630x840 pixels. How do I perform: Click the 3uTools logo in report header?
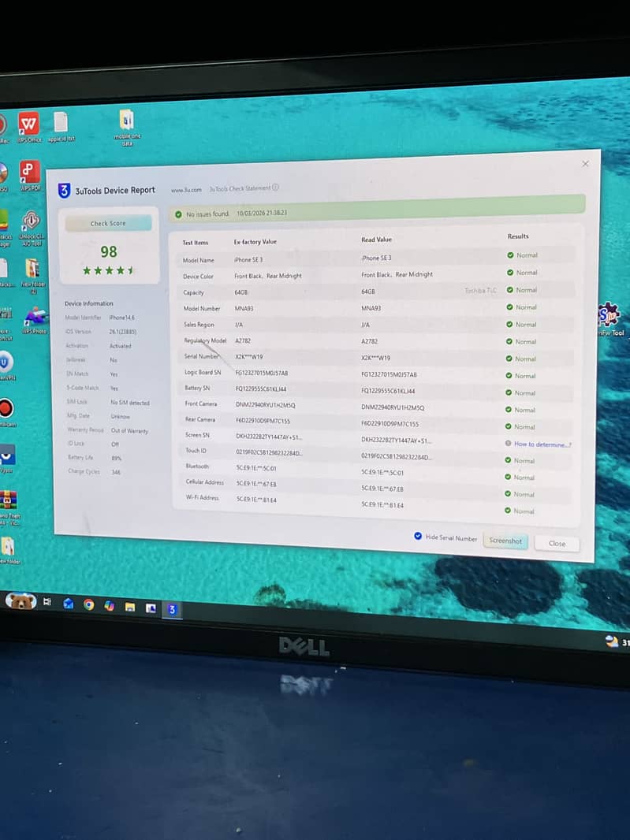click(x=64, y=190)
